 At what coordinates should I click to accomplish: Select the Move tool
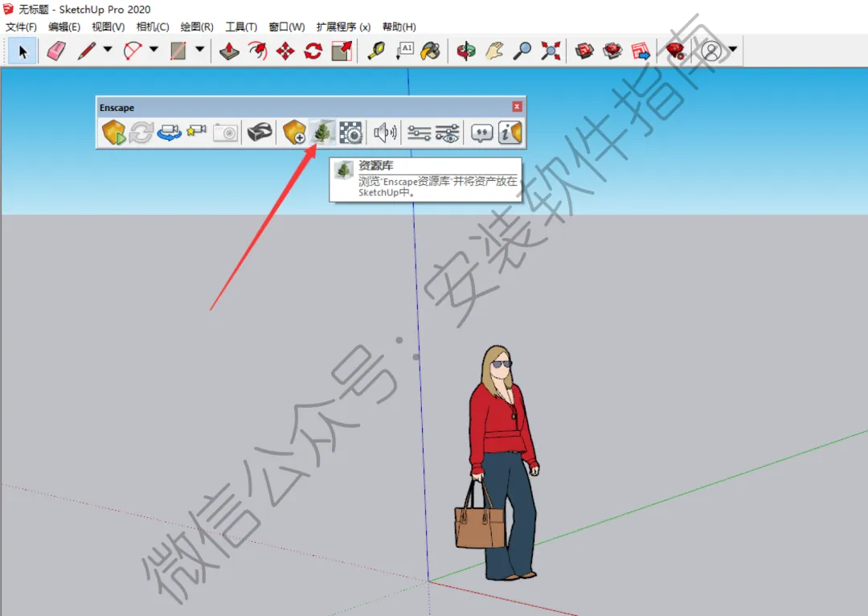(x=285, y=51)
